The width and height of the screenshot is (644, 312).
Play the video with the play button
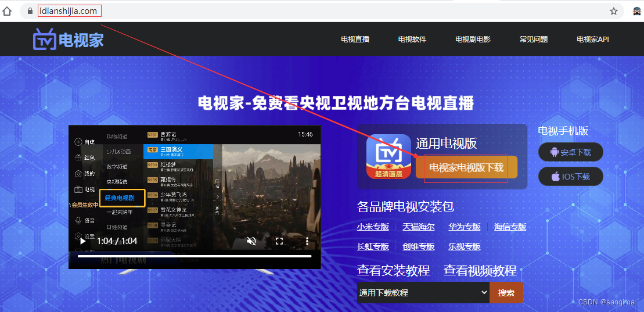pos(82,241)
